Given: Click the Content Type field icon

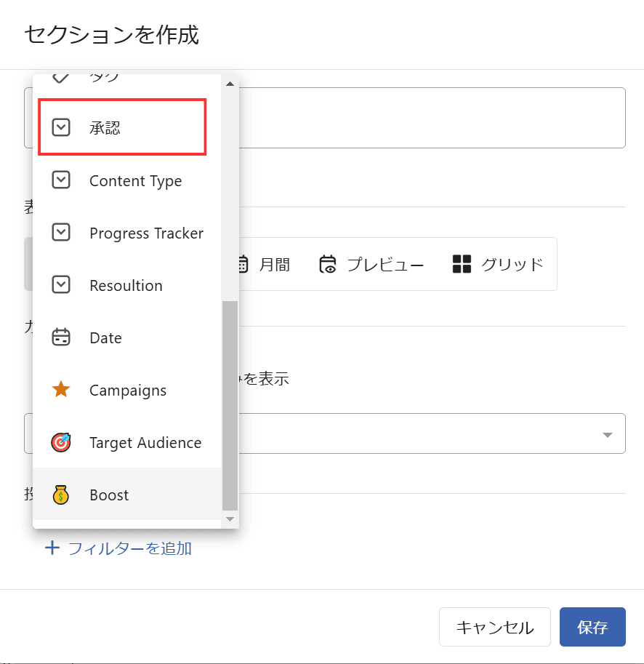Looking at the screenshot, I should pyautogui.click(x=62, y=181).
